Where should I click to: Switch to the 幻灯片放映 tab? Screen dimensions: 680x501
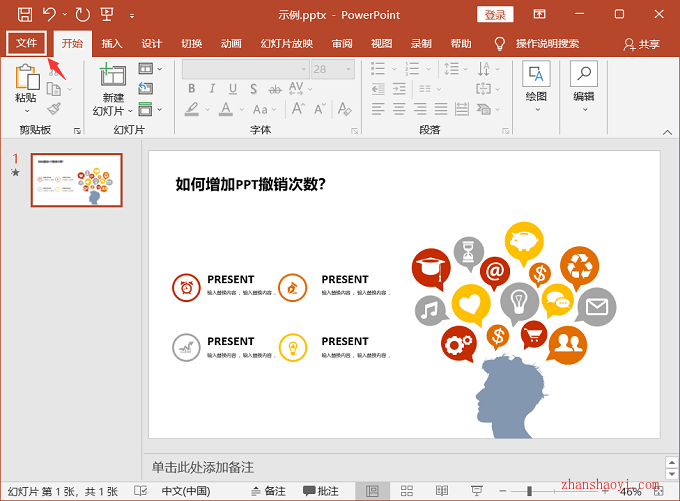tap(287, 43)
